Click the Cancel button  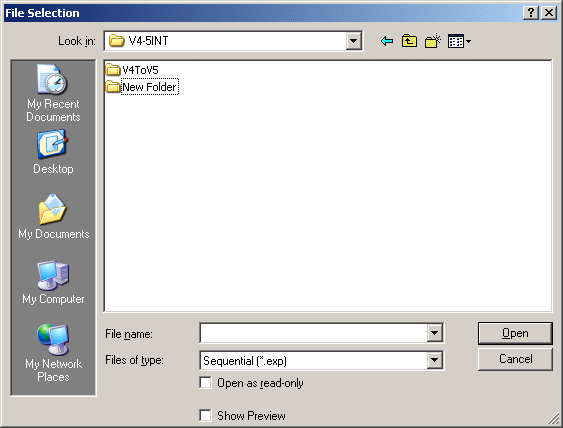[515, 359]
